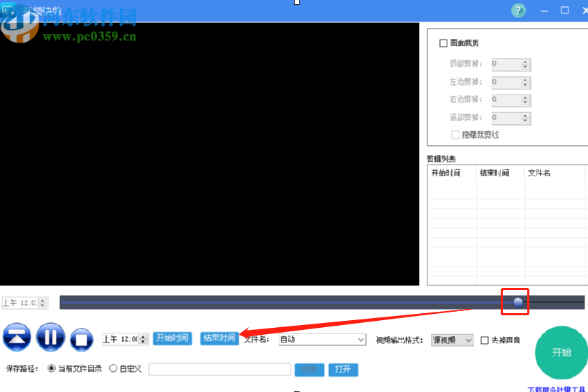
Task: Open the 视频输出格式 源视频 dropdown
Action: point(452,340)
